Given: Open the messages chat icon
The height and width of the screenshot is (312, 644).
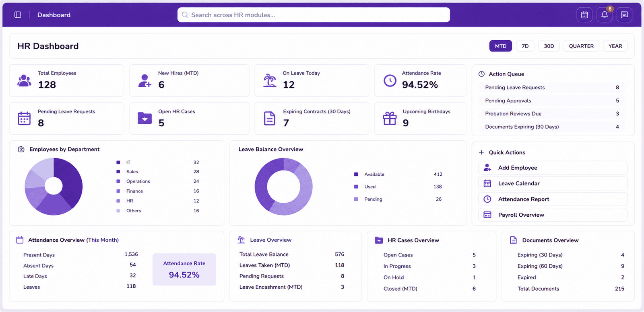Looking at the screenshot, I should [x=624, y=15].
